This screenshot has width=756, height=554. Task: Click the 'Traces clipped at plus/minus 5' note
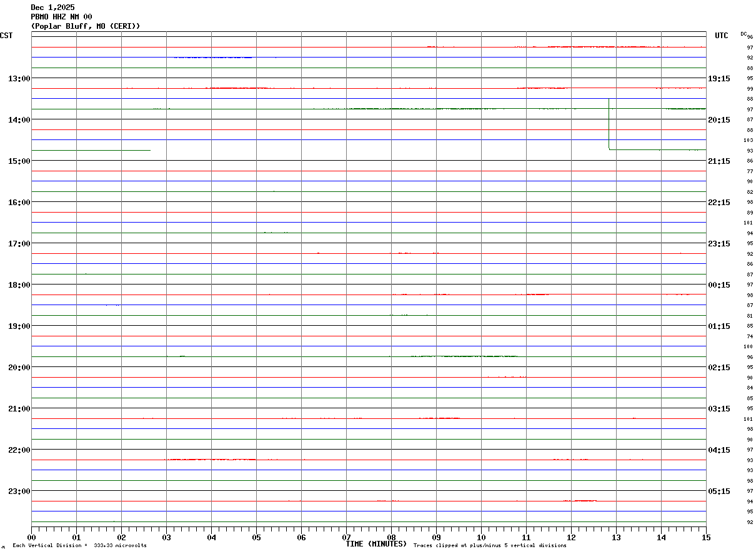[490, 546]
